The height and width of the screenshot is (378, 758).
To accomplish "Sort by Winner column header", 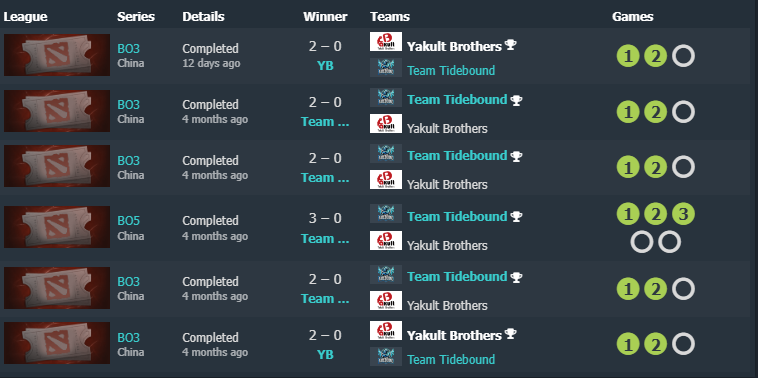I will pos(325,16).
